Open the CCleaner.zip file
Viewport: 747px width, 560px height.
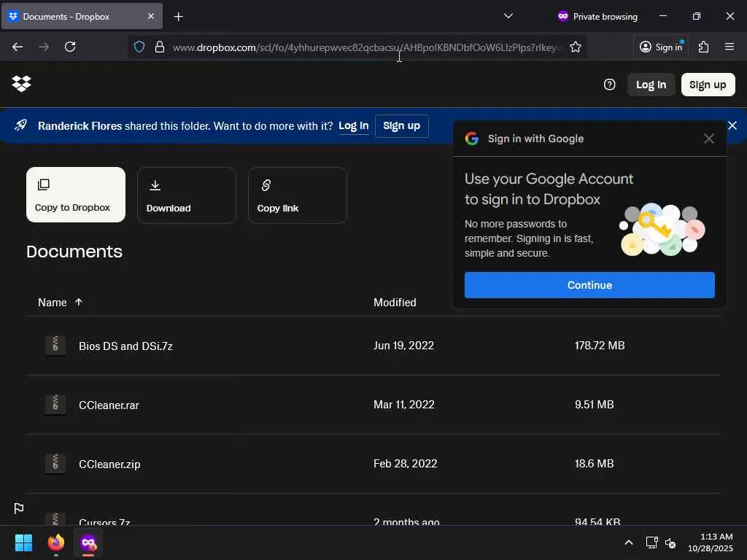[x=109, y=464]
